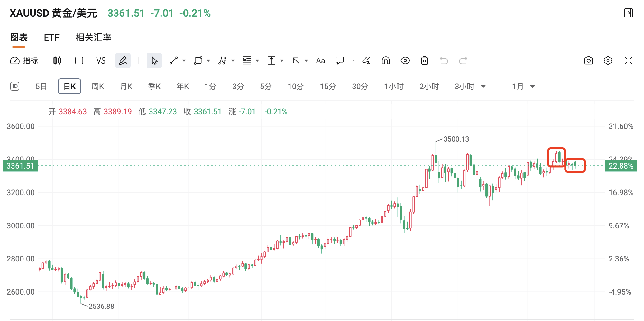
Task: Expand the trend line tool dropdown
Action: pos(184,60)
